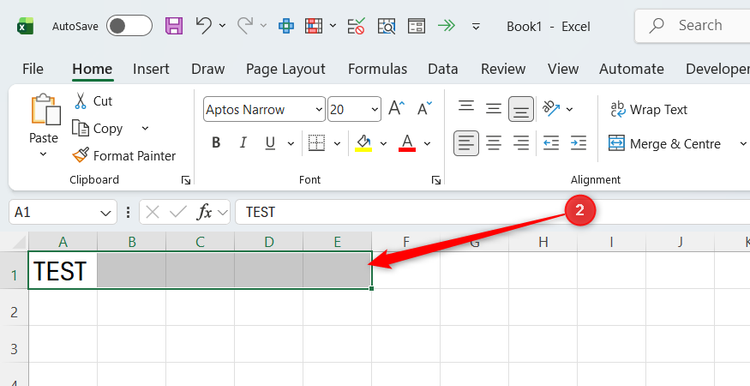Image resolution: width=750 pixels, height=386 pixels.
Task: Click the Redo arrow icon
Action: [x=244, y=25]
